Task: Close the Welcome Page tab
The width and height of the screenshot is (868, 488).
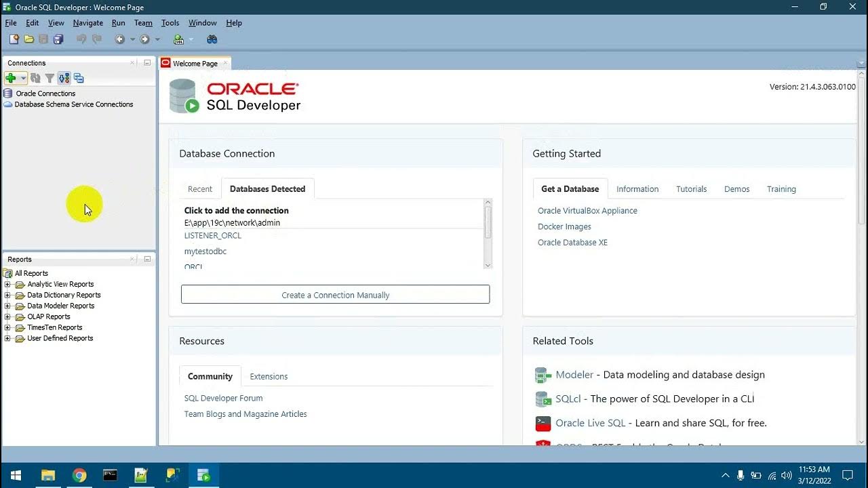Action: [226, 63]
